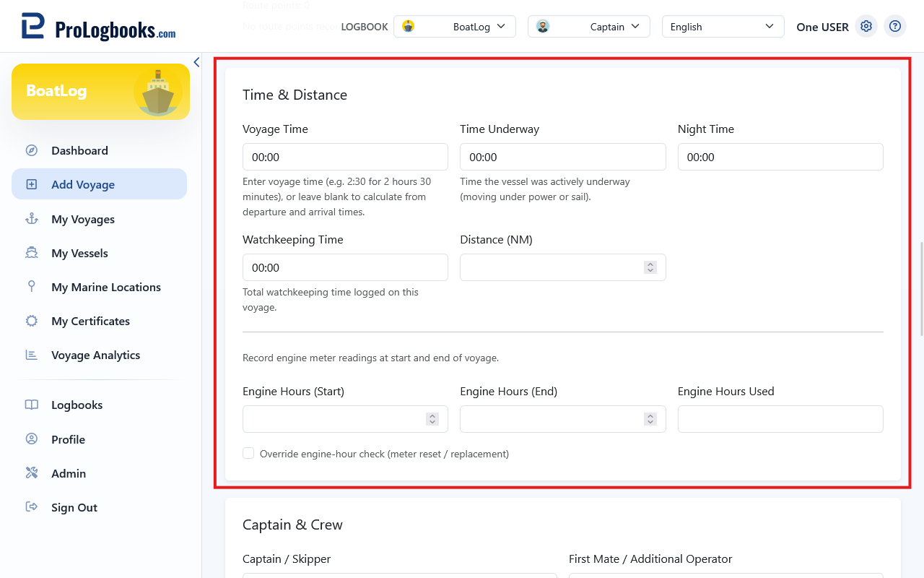Click the Logbooks open book icon
The image size is (924, 578).
32,405
